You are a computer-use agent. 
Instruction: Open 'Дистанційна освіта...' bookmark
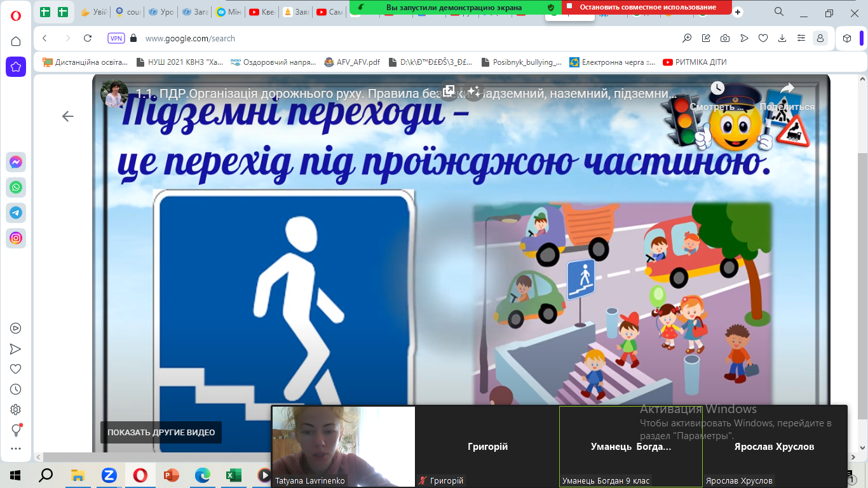click(x=85, y=62)
